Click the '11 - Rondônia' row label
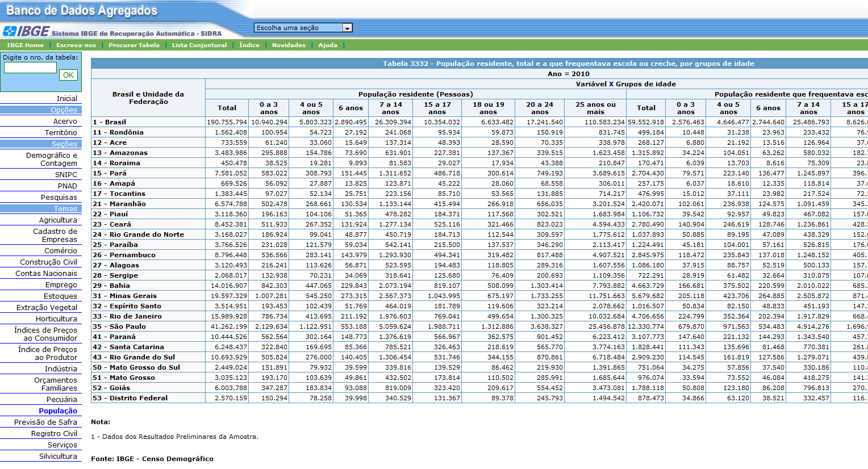Screen dimensions: 868x469 (x=118, y=132)
